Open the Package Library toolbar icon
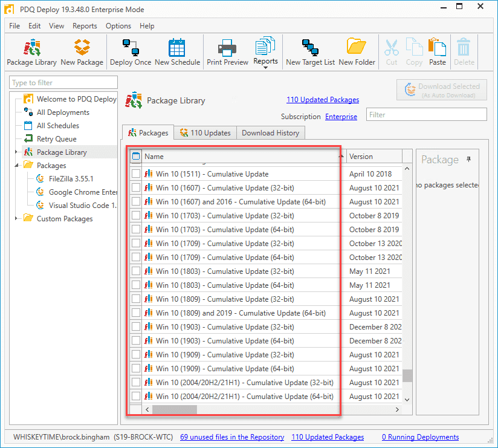The image size is (498, 448). point(31,52)
